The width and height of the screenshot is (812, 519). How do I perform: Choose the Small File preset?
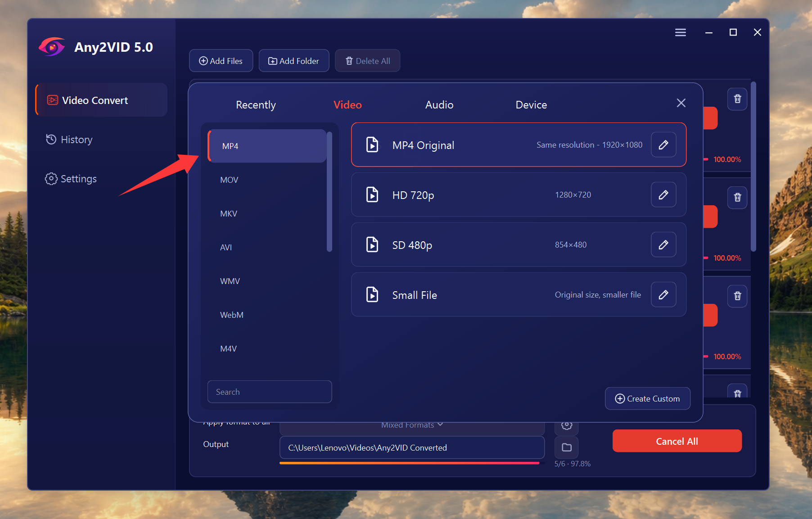click(x=519, y=295)
